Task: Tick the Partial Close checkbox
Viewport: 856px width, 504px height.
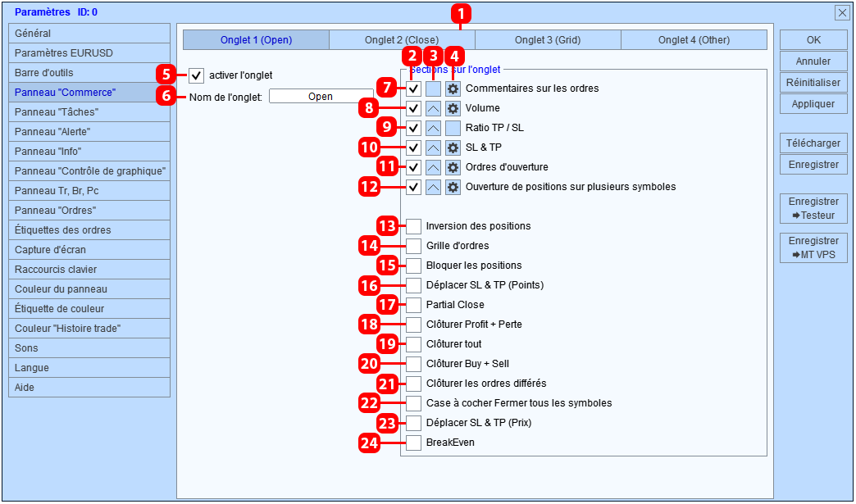Action: point(414,305)
